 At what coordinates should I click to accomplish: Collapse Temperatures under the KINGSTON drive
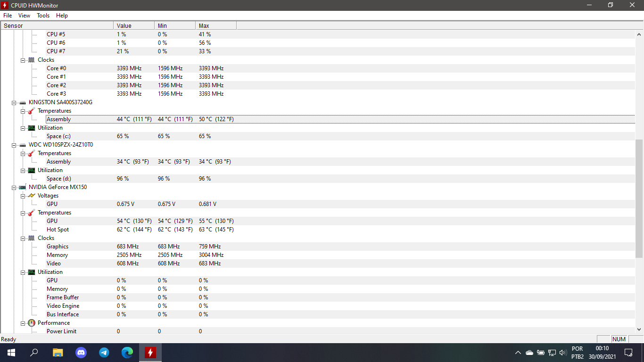tap(23, 111)
